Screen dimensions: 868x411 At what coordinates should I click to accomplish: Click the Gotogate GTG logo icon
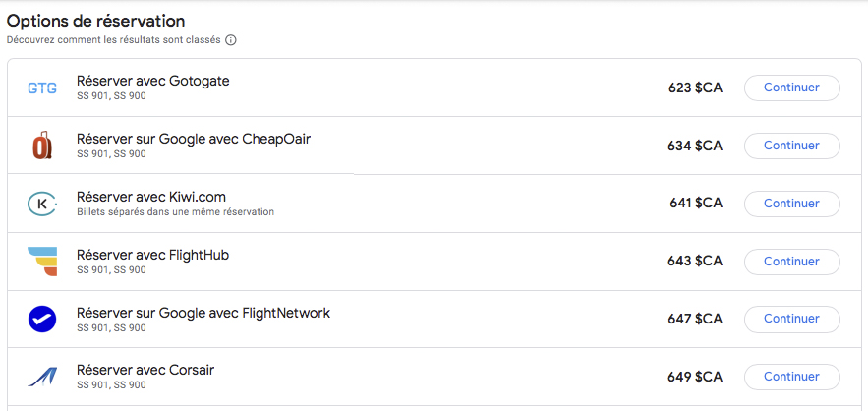(x=42, y=88)
